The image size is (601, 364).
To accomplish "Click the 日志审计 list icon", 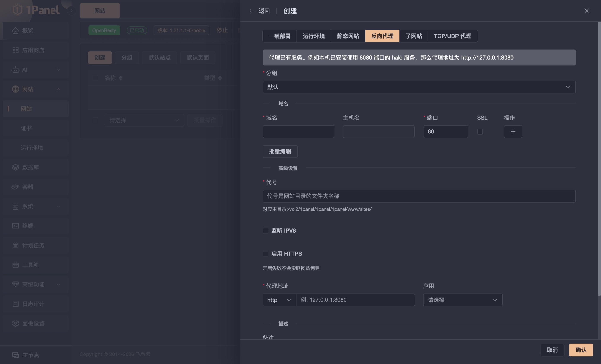I will (x=15, y=304).
